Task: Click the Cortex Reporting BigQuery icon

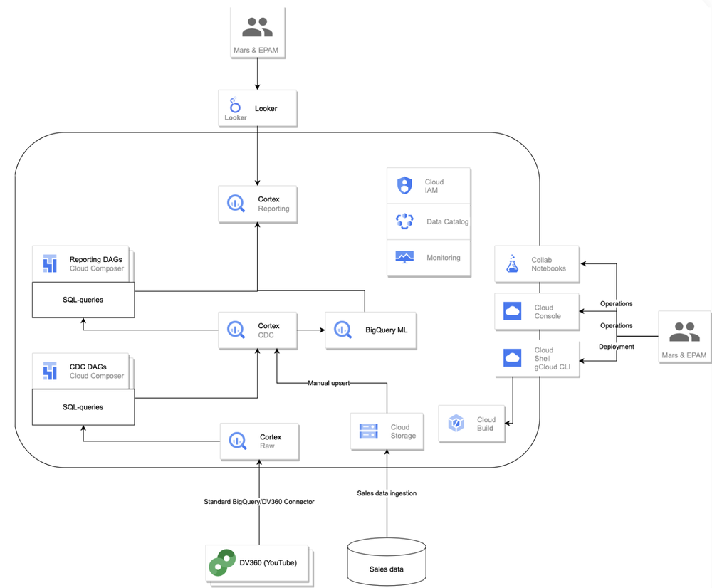Action: [236, 204]
